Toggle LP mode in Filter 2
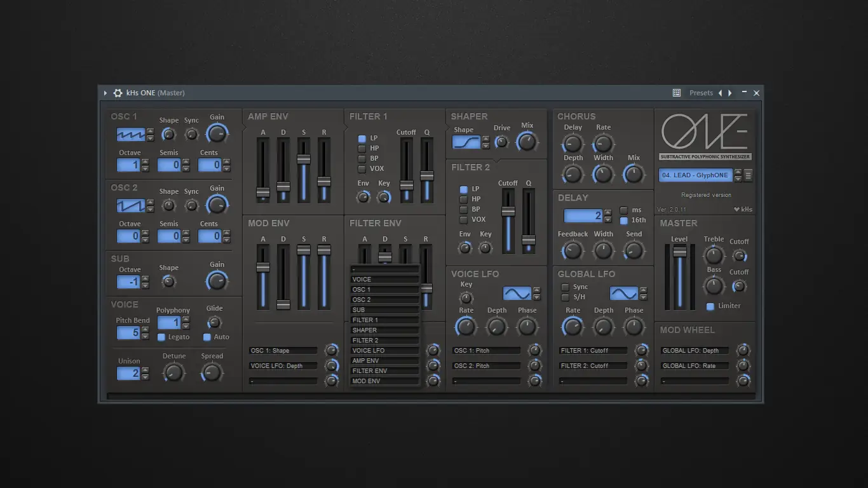The height and width of the screenshot is (488, 868). point(464,189)
